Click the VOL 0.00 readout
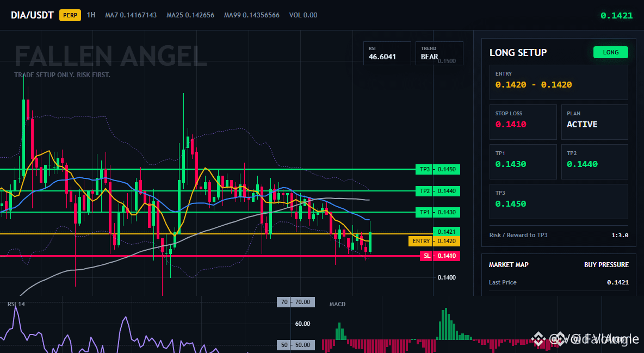Image resolution: width=644 pixels, height=353 pixels. 303,15
